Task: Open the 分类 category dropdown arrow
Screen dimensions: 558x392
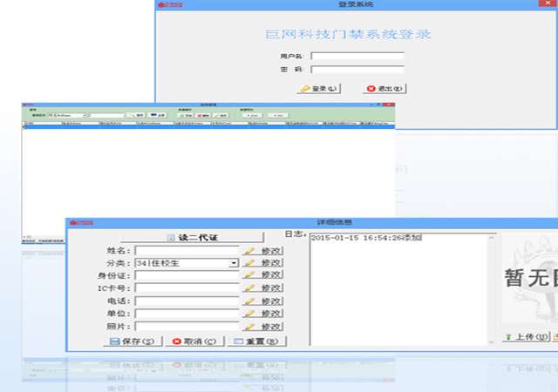Action: [234, 263]
